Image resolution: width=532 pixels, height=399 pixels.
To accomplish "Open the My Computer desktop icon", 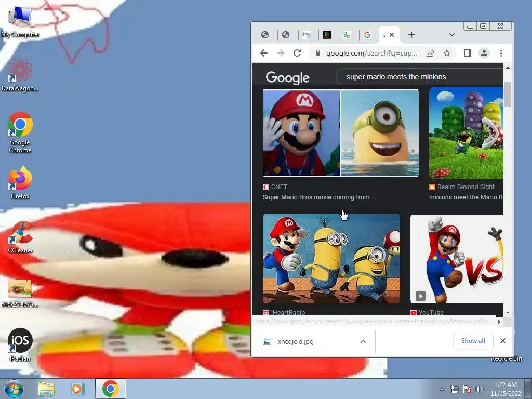I will coord(20,22).
